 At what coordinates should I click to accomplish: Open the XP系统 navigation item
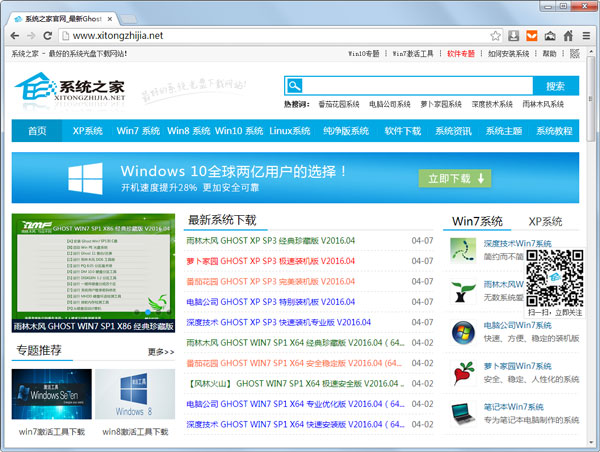point(88,131)
